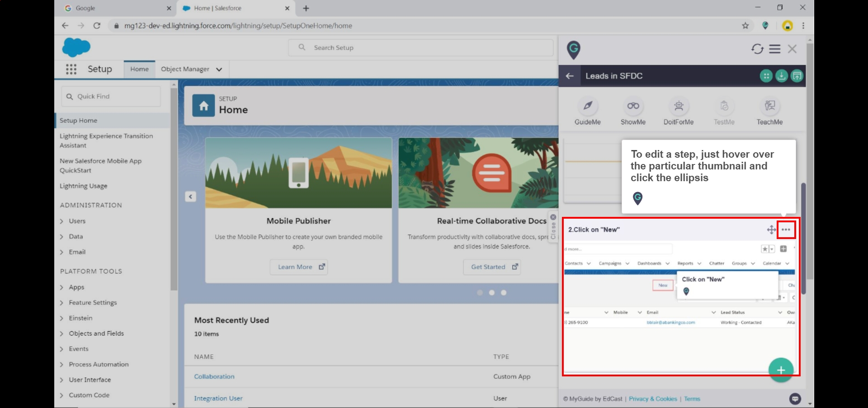
Task: Select the first carousel dot
Action: (x=480, y=293)
